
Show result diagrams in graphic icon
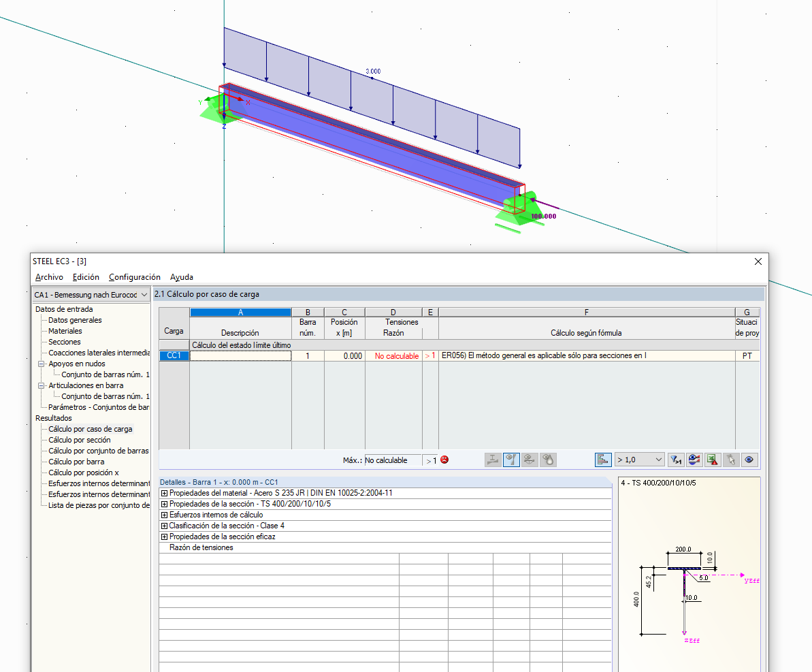[694, 460]
